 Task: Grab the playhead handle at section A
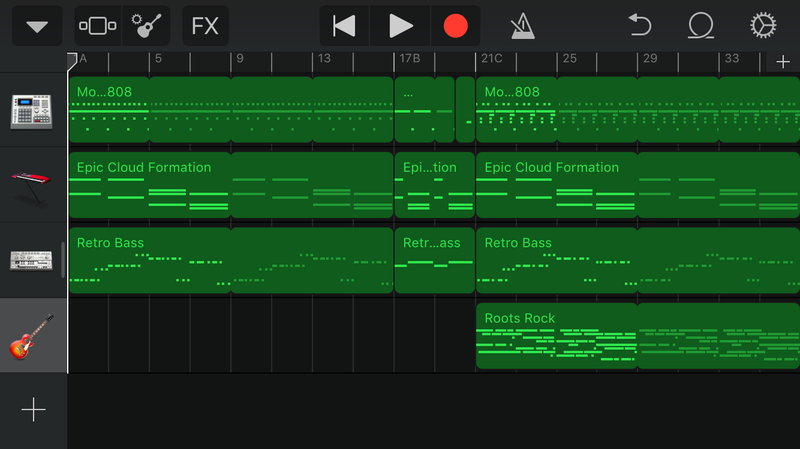[x=72, y=61]
